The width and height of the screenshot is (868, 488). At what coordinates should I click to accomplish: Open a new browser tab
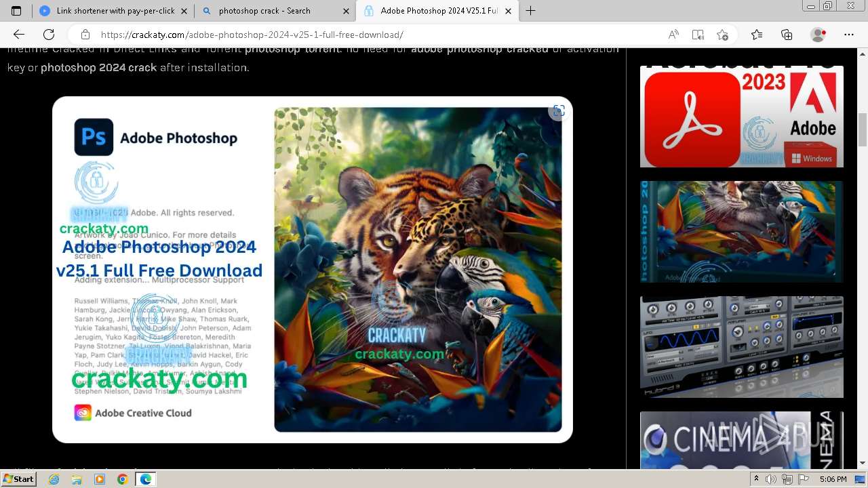[530, 11]
